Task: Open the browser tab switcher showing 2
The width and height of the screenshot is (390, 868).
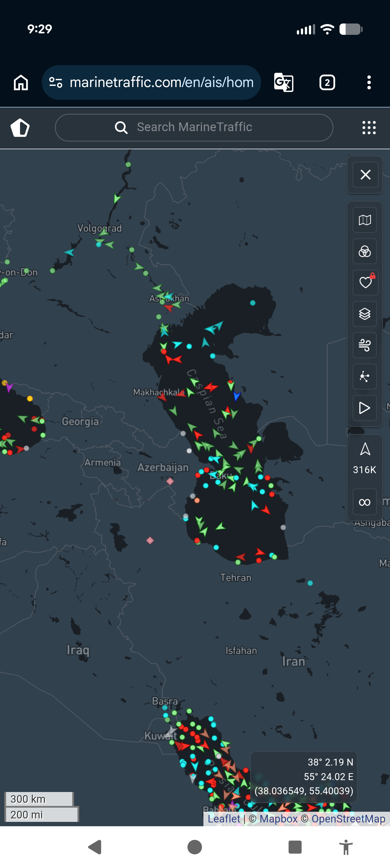Action: (327, 83)
